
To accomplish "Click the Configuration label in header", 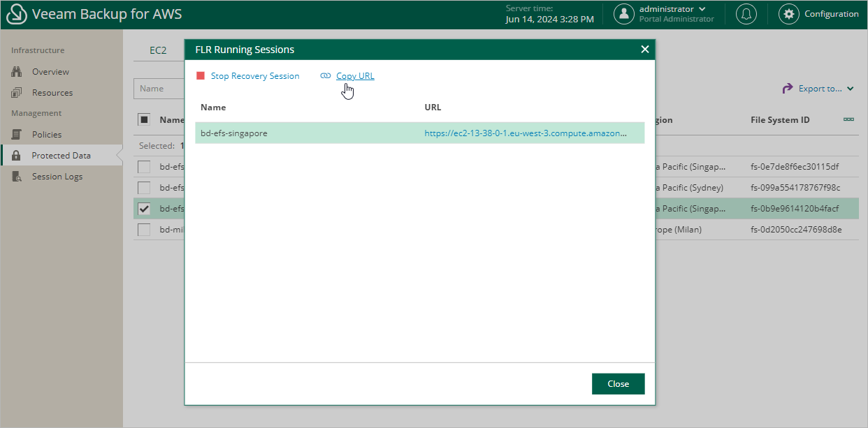I will tap(832, 14).
